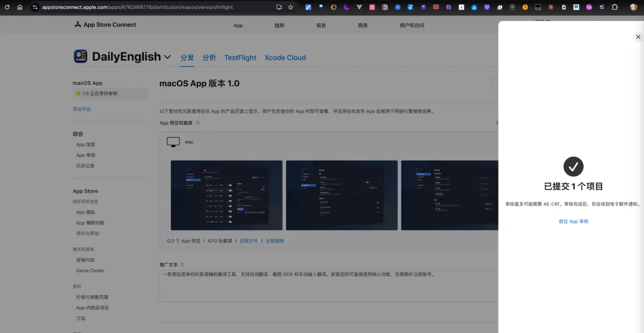Click the 添加平台 link
The image size is (644, 333).
coord(82,109)
